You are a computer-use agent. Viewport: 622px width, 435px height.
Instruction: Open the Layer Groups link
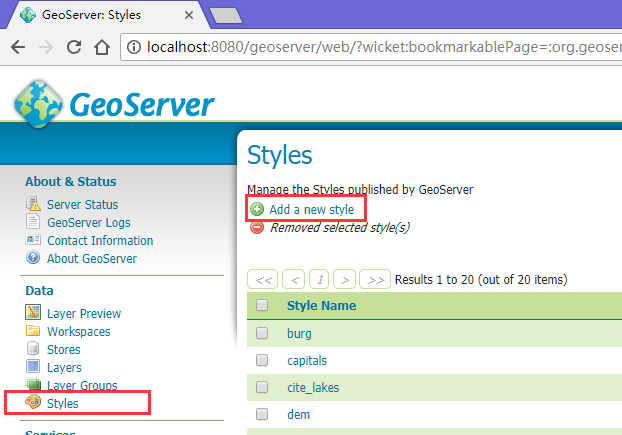[x=82, y=385]
